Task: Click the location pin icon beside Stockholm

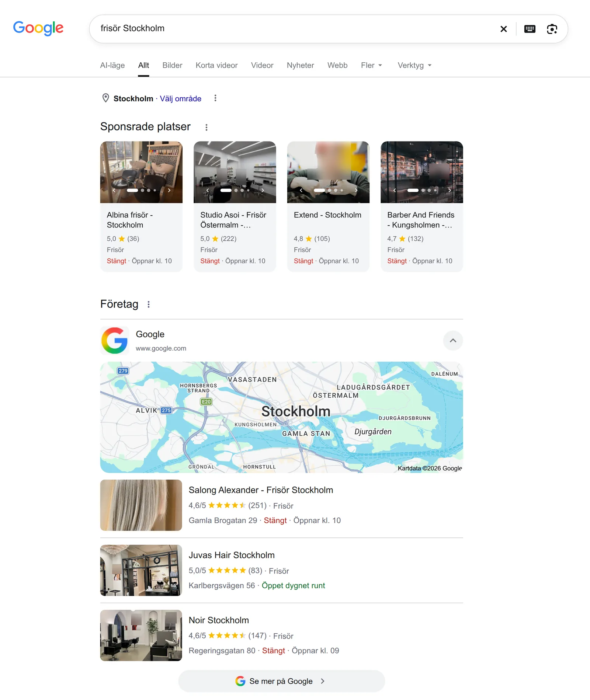Action: [105, 98]
